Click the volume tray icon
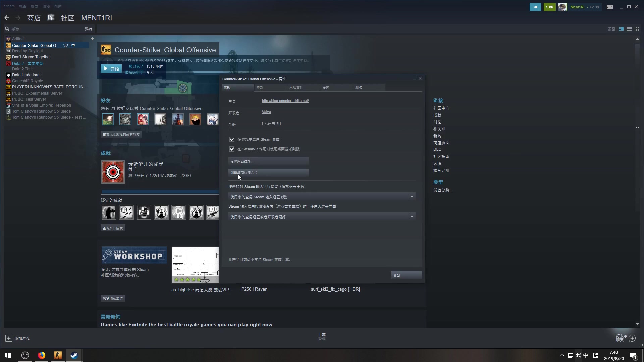Screen dimensions: 644x362 pyautogui.click(x=578, y=355)
